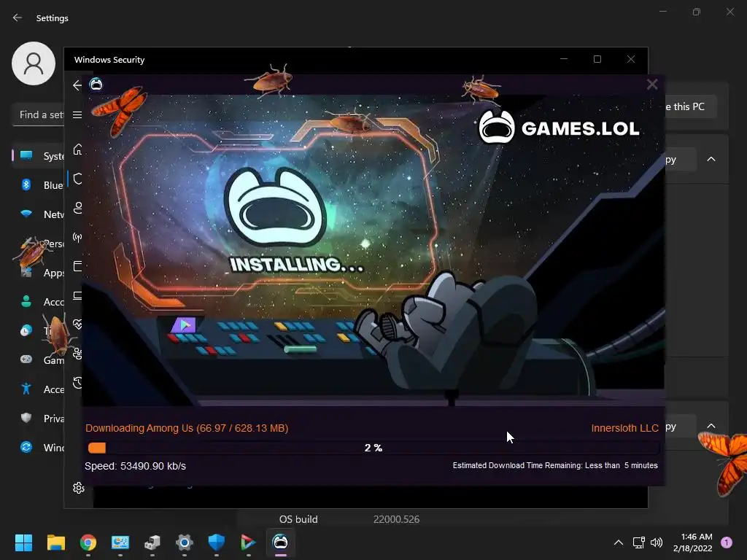
Task: Click the Innersloth LLC publisher label
Action: (624, 428)
